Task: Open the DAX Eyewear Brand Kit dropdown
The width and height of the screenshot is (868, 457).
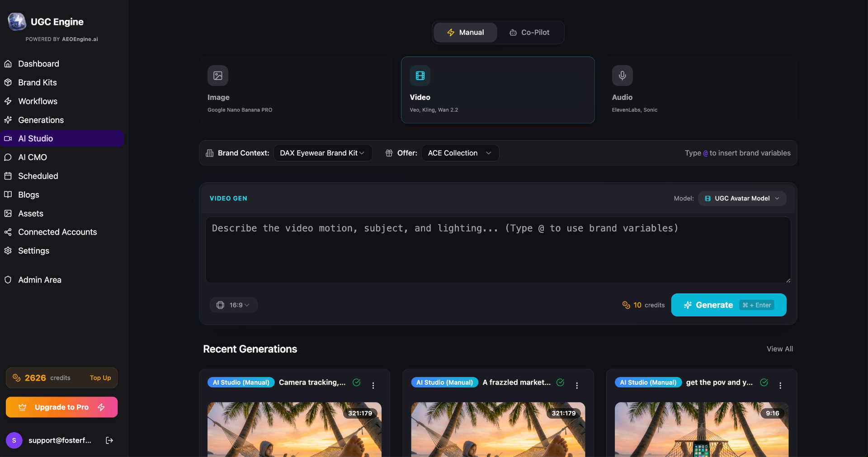Action: (323, 153)
